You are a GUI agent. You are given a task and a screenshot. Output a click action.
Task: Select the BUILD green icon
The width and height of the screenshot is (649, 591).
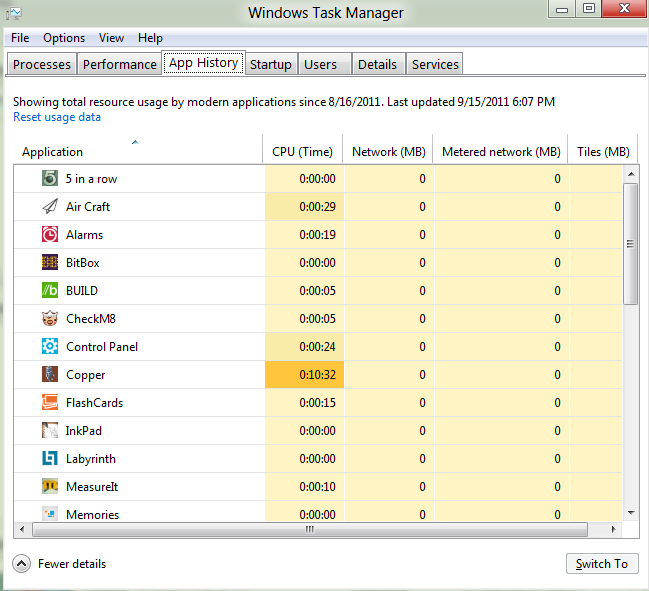click(50, 291)
